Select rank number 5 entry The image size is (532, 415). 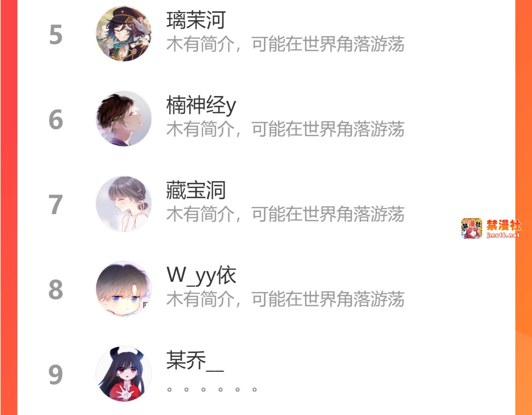56,34
